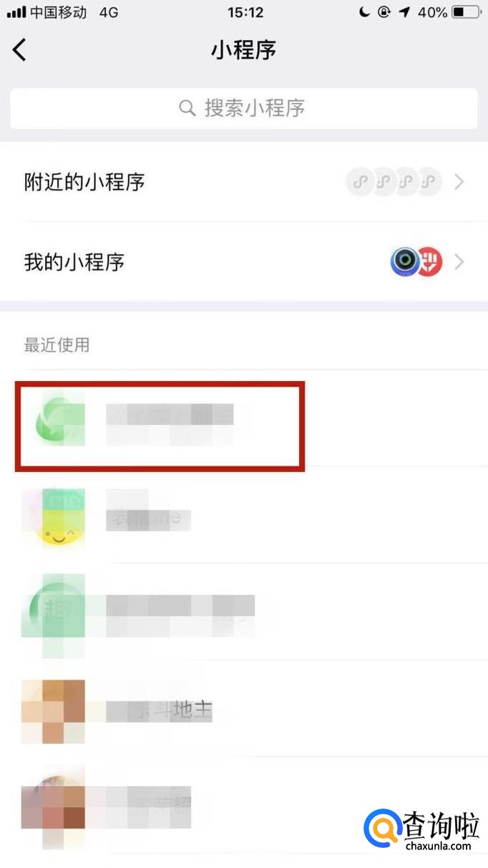This screenshot has width=488, height=868.
Task: Open the 附近的小程序 row
Action: click(244, 182)
